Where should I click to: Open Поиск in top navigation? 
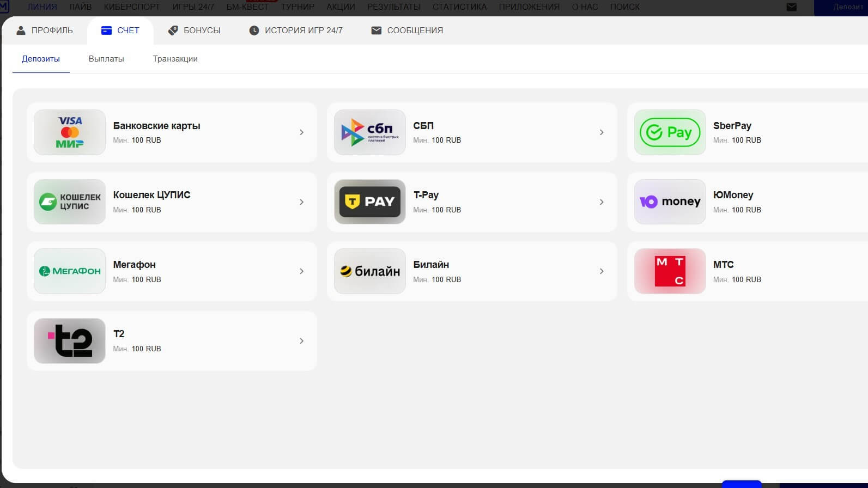pyautogui.click(x=625, y=7)
